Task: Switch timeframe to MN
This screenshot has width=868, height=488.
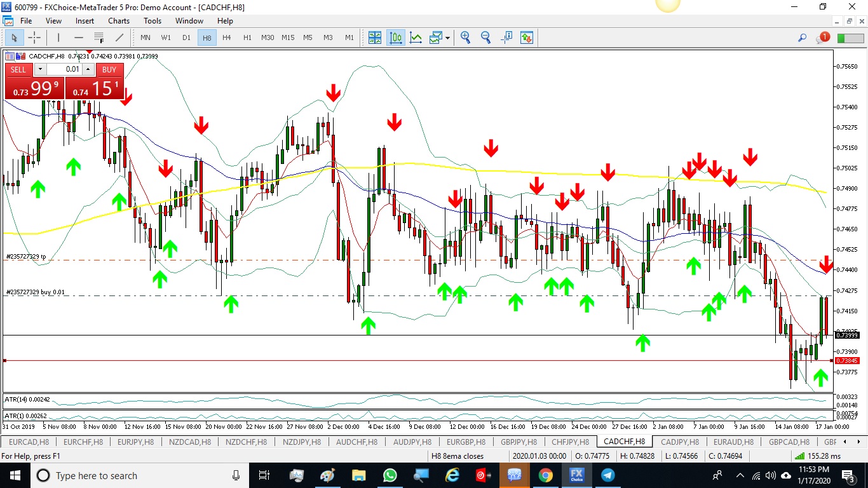Action: point(146,37)
